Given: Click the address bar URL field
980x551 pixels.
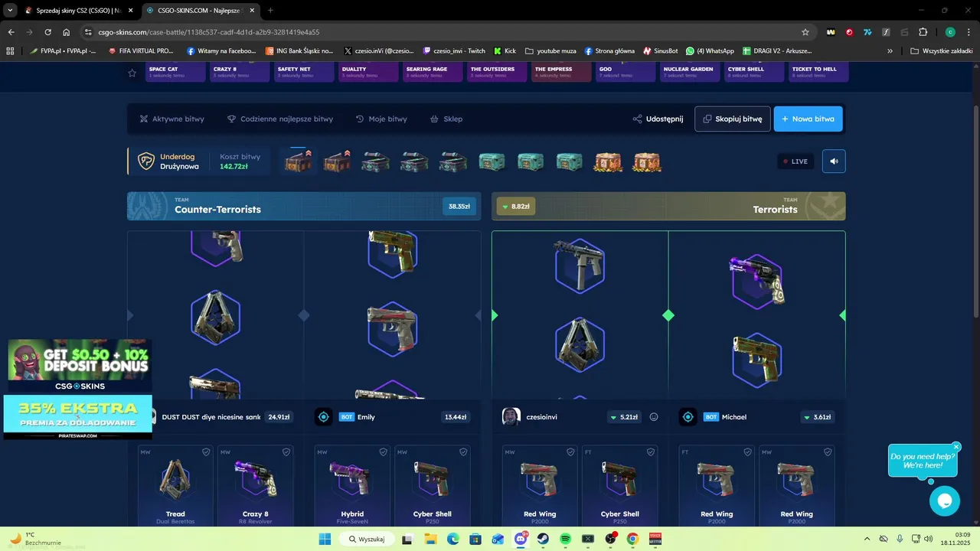Looking at the screenshot, I should point(446,32).
